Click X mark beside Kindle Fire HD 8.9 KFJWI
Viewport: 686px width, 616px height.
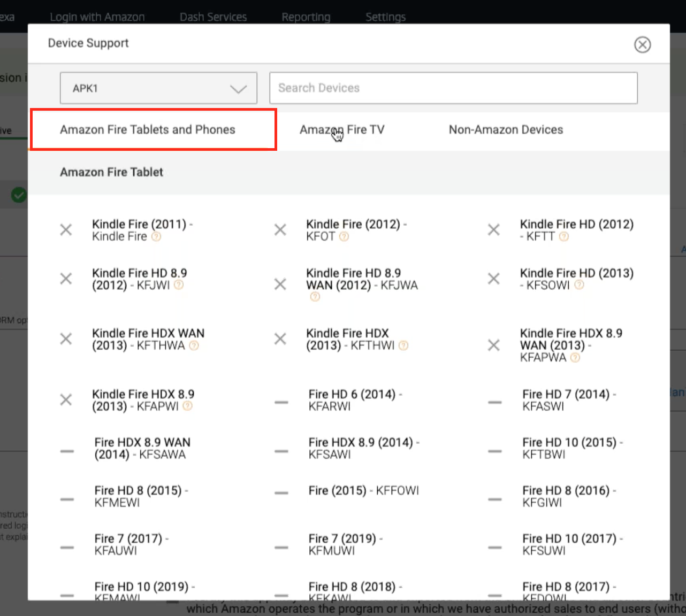66,279
